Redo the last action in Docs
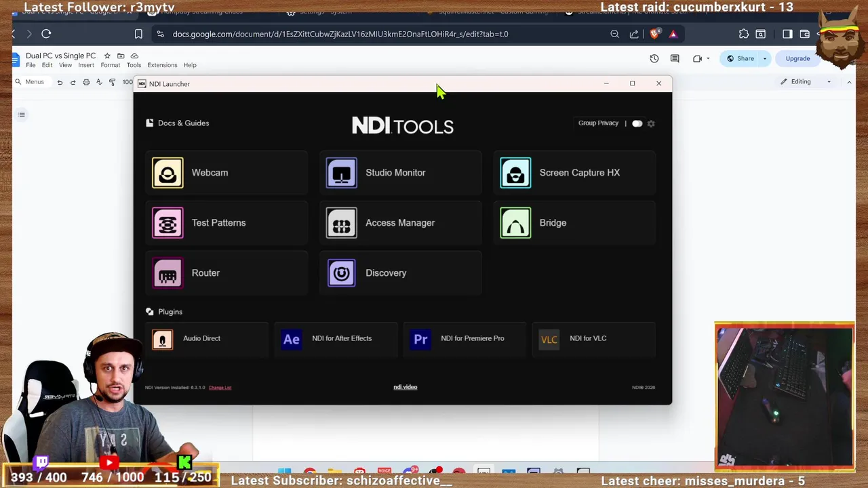868x488 pixels. click(x=73, y=82)
